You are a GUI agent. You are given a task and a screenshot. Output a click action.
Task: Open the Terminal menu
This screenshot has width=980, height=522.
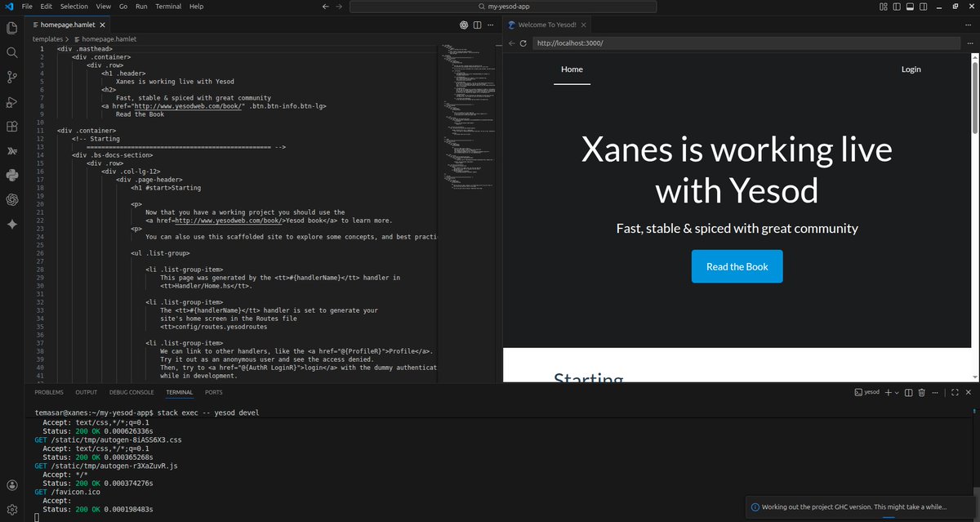168,6
